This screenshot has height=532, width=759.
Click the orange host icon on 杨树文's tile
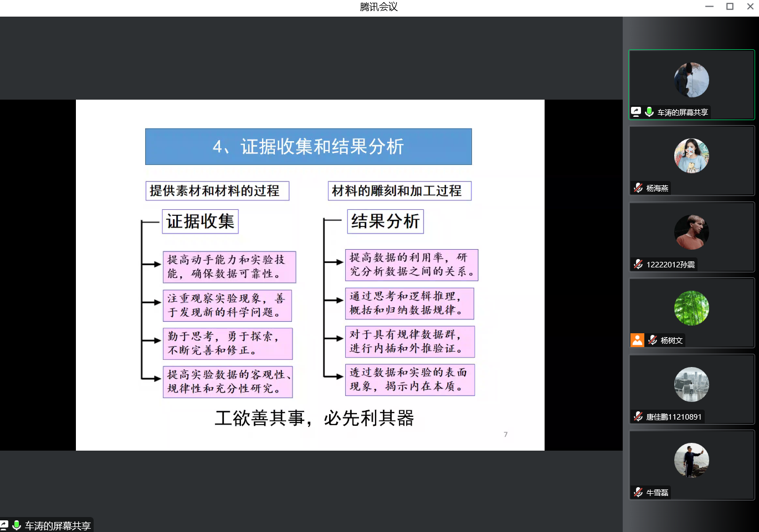(x=637, y=340)
